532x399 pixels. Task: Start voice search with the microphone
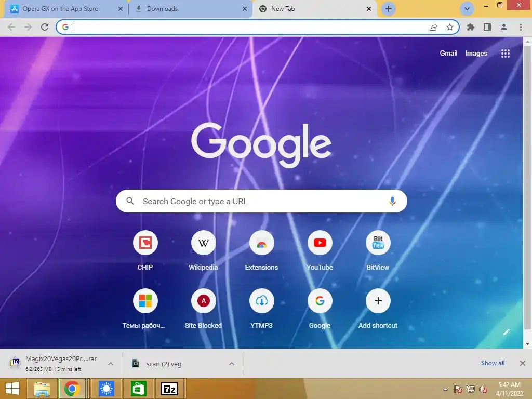pyautogui.click(x=392, y=201)
